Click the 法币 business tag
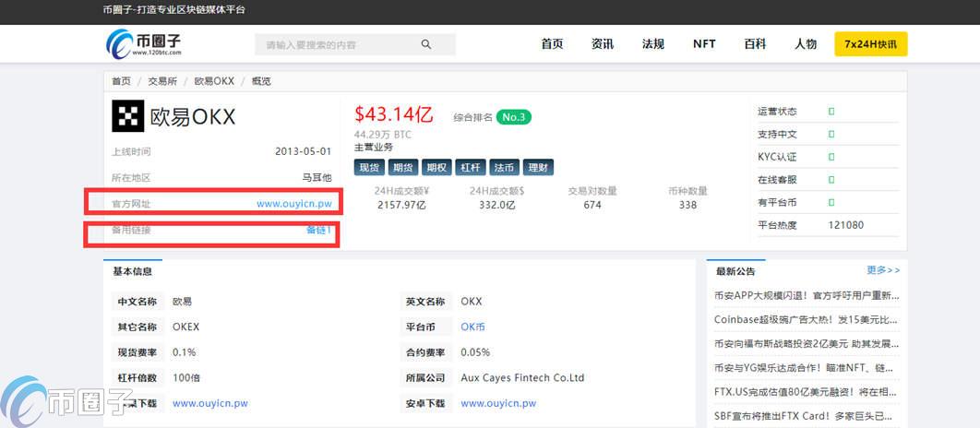 tap(505, 168)
